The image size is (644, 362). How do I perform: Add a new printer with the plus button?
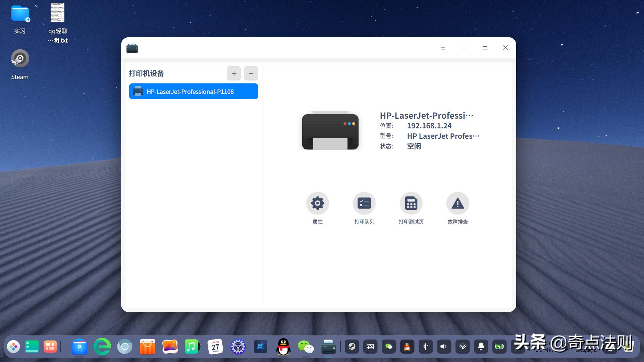[234, 73]
